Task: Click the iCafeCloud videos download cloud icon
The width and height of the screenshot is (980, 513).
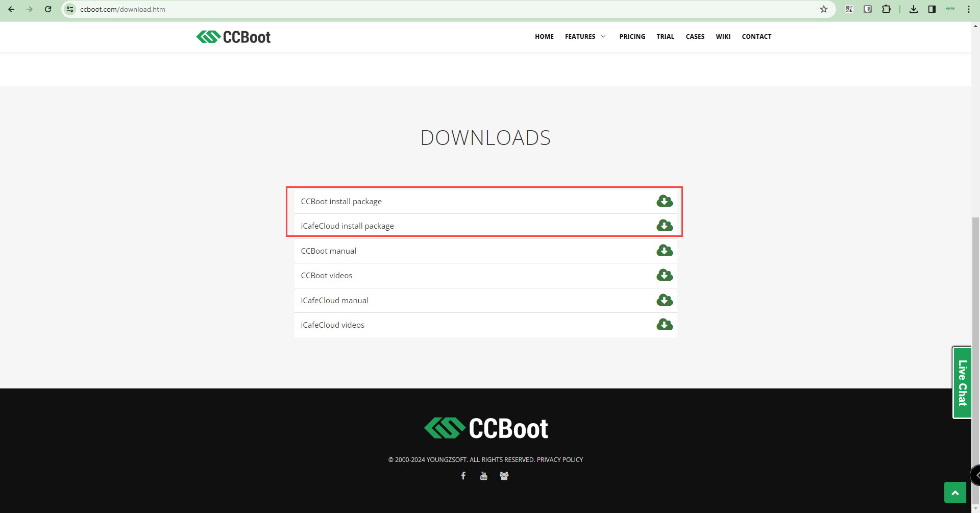Action: click(x=665, y=325)
